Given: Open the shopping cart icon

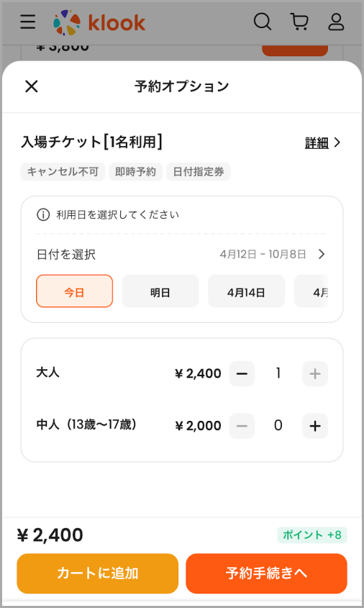Looking at the screenshot, I should [299, 22].
